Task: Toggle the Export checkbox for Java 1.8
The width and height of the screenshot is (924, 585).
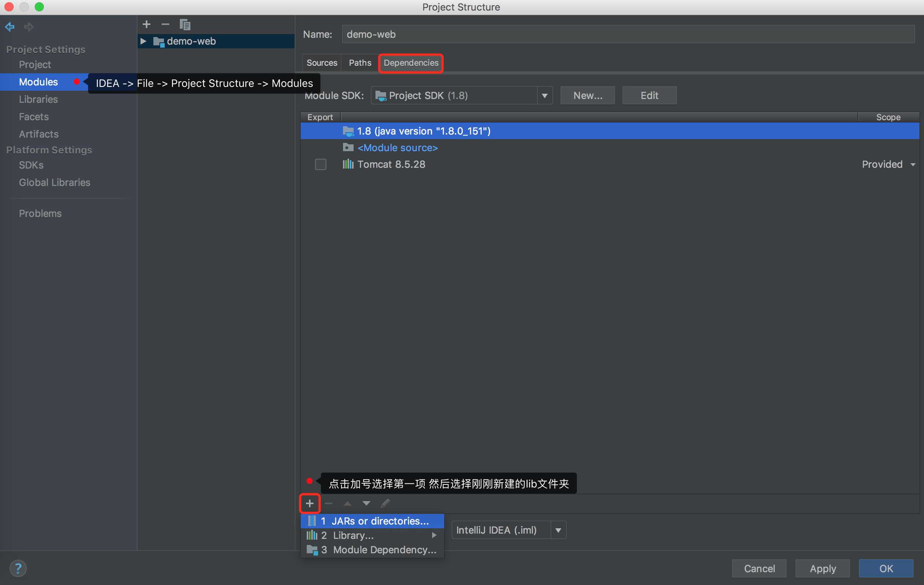Action: 320,131
